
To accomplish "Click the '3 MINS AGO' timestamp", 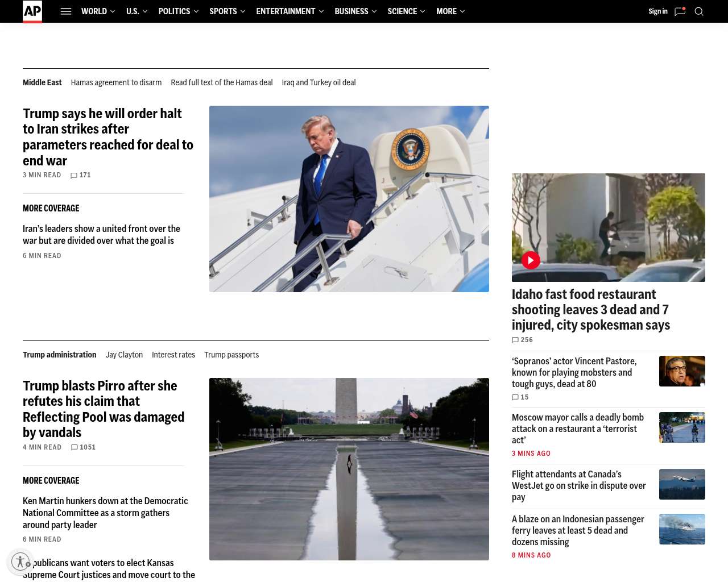I will pos(531,454).
